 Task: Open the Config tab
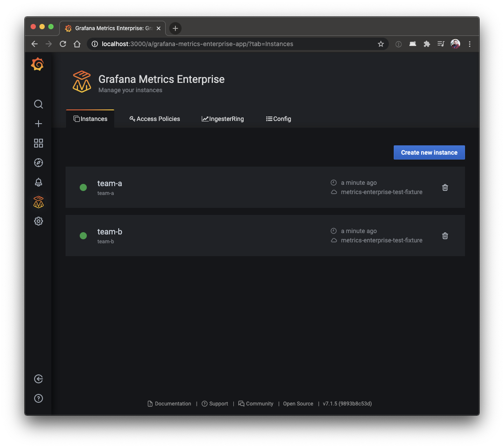(x=279, y=119)
